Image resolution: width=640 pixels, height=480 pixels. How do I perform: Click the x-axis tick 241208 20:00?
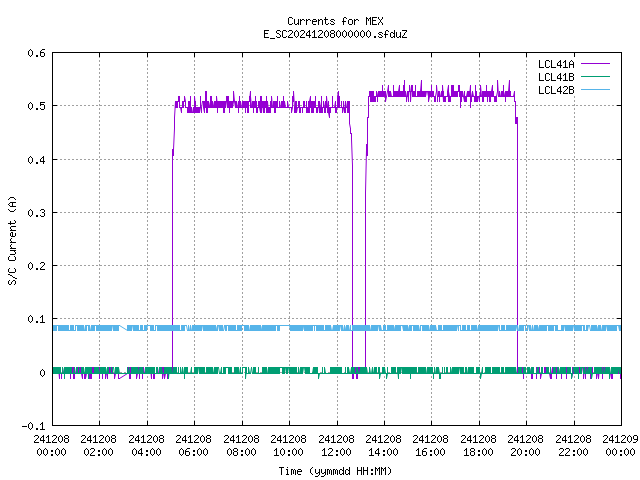(x=525, y=445)
